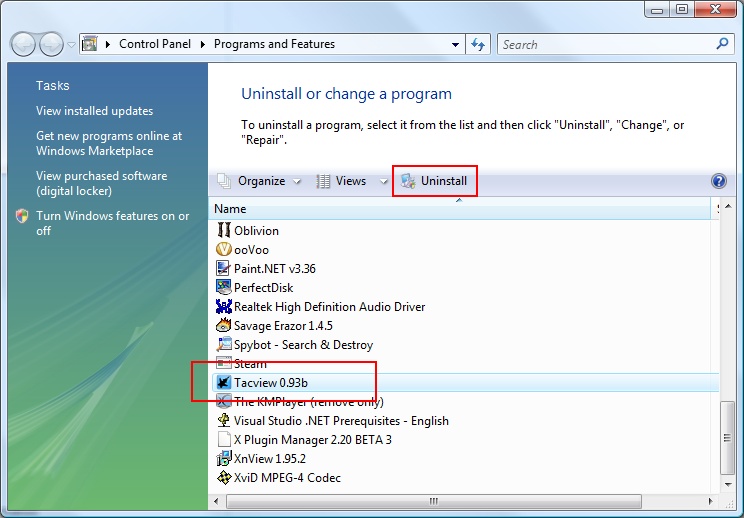Click the vertical scrollbar thumb
The height and width of the screenshot is (518, 744).
pos(727,438)
